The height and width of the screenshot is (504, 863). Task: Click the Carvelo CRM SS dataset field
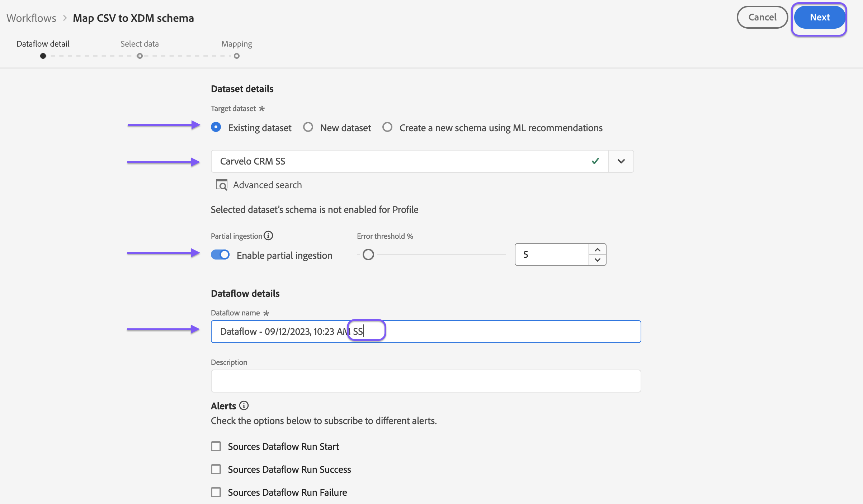tap(410, 161)
